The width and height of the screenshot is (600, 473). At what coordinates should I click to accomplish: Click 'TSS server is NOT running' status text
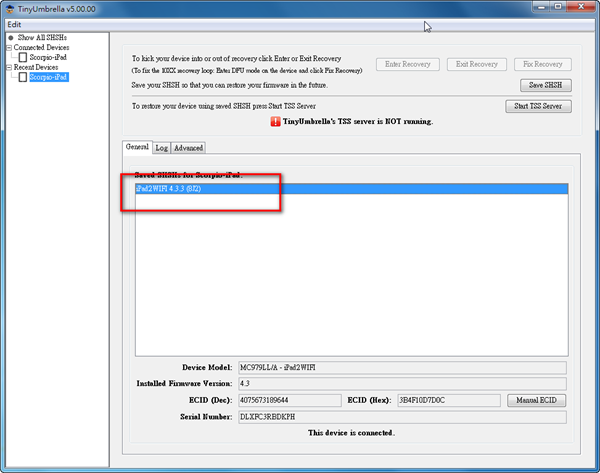pos(358,122)
